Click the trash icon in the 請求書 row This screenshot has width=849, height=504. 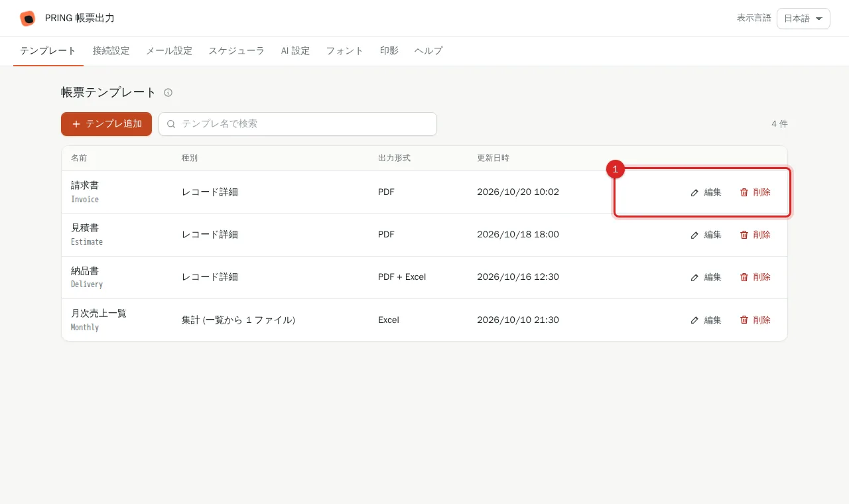pyautogui.click(x=744, y=192)
